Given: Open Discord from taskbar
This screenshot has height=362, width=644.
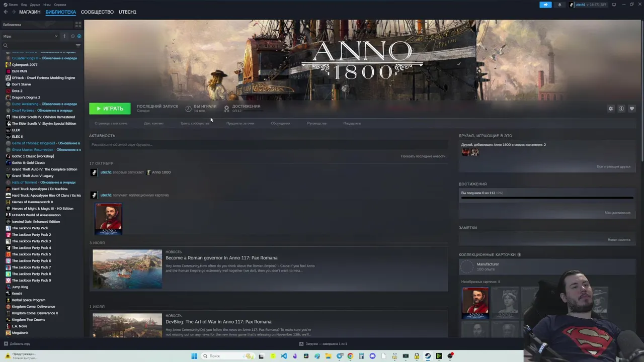Looking at the screenshot, I should [x=372, y=356].
